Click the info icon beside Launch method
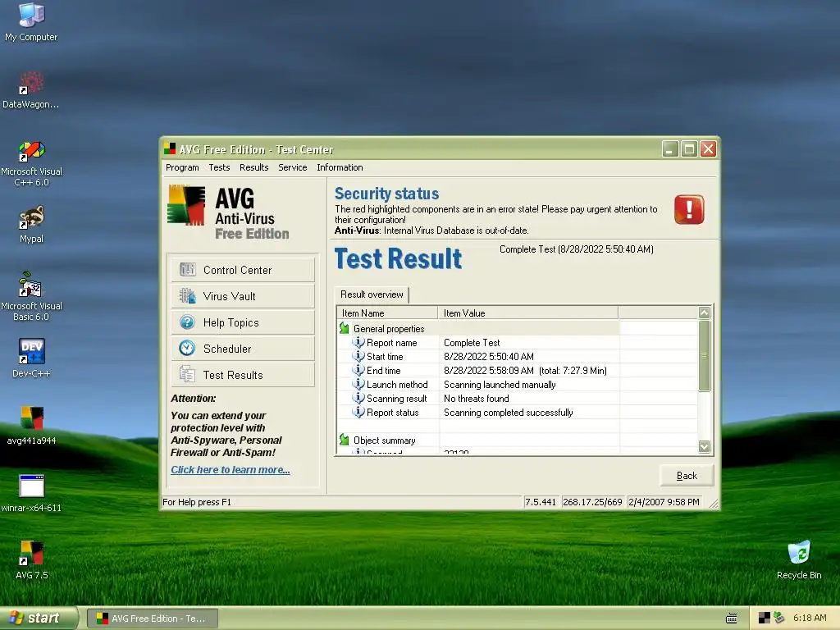The width and height of the screenshot is (840, 630). coord(358,384)
